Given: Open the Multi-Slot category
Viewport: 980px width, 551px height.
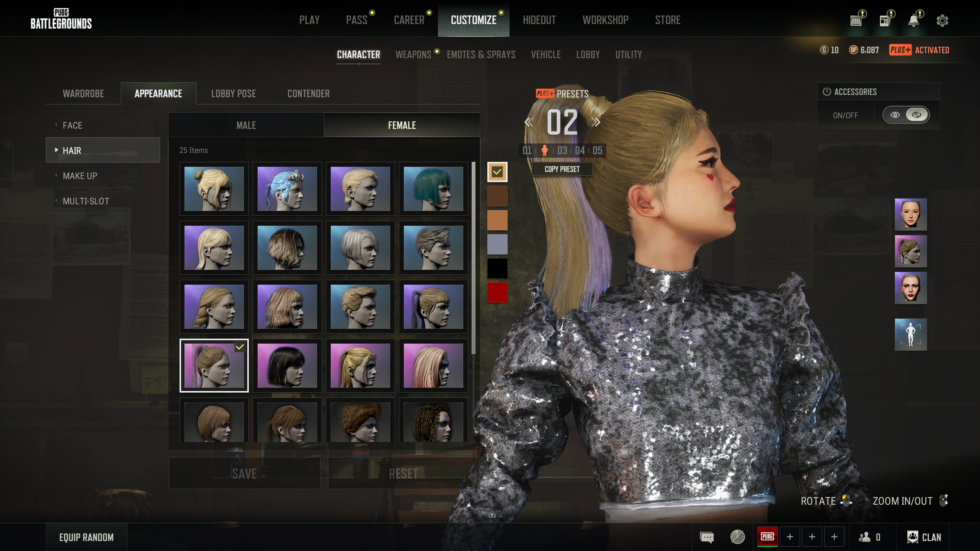Looking at the screenshot, I should (103, 201).
